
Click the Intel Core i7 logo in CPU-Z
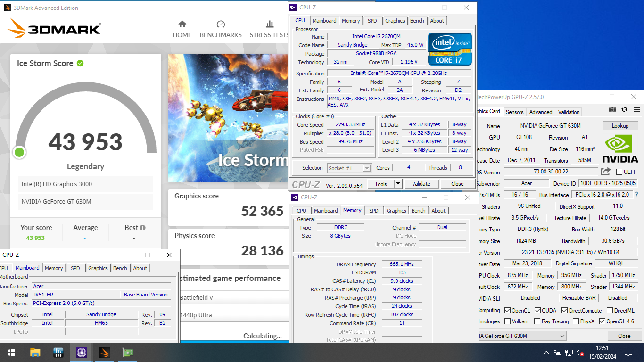tap(450, 49)
